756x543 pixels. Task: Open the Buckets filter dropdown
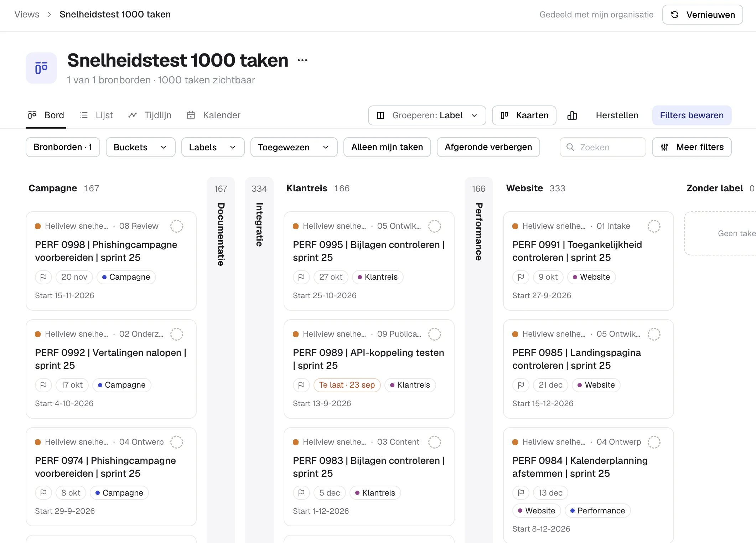coord(141,147)
